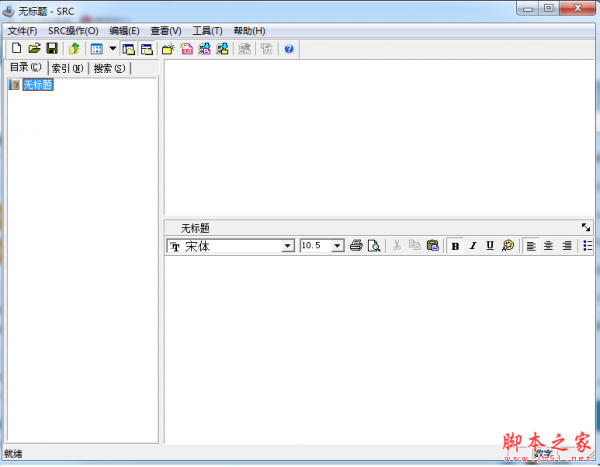Image resolution: width=600 pixels, height=467 pixels.
Task: Open the 查看(V) menu
Action: [x=166, y=31]
